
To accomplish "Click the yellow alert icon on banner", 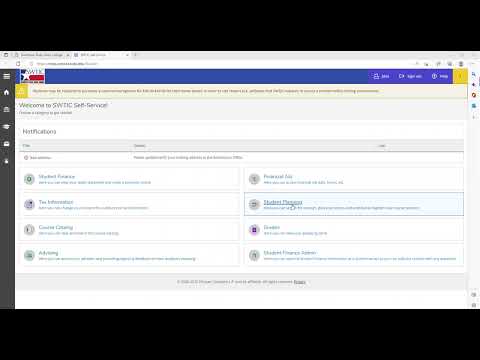I will coord(22,91).
